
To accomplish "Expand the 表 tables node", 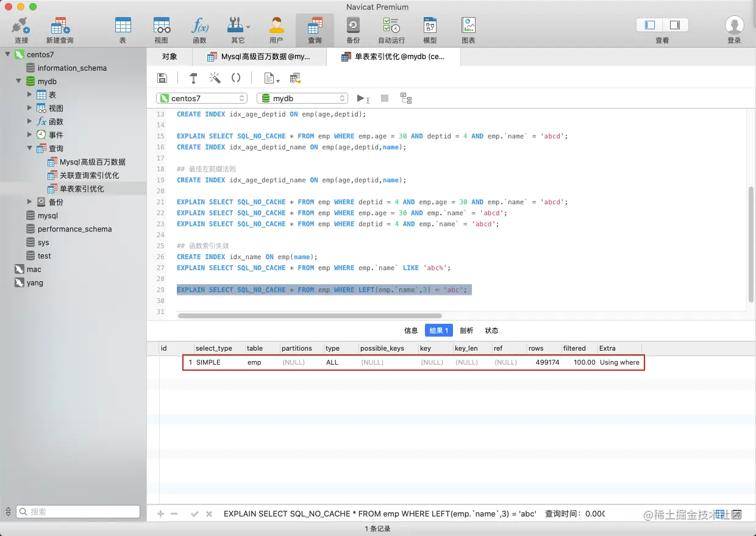I will coord(30,95).
